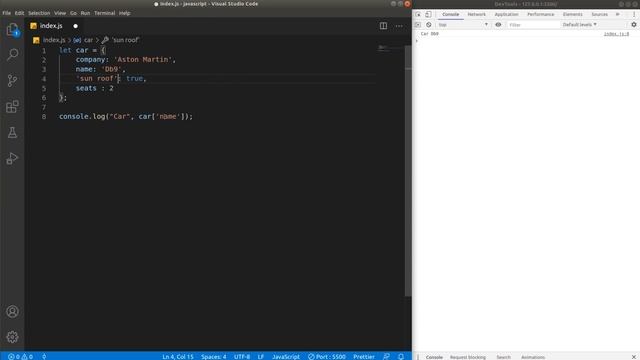Open the Terminal menu

pos(104,13)
